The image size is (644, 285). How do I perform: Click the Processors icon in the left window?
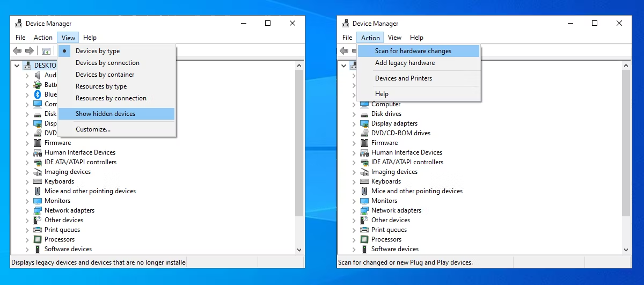pyautogui.click(x=38, y=239)
